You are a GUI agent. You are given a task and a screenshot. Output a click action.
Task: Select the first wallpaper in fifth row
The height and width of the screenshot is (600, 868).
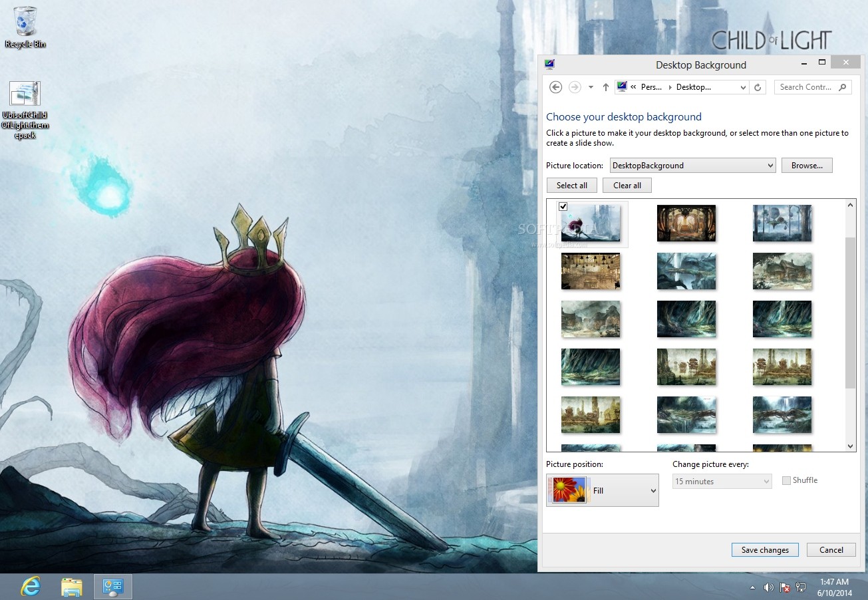pyautogui.click(x=591, y=415)
